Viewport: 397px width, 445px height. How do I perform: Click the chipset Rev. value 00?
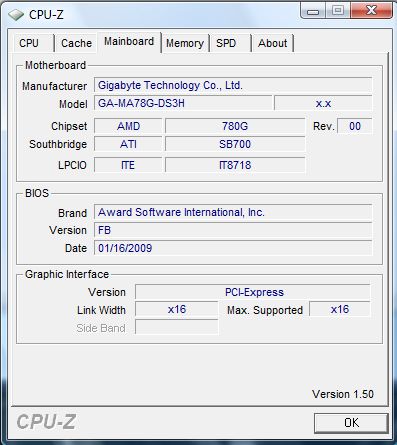(355, 126)
